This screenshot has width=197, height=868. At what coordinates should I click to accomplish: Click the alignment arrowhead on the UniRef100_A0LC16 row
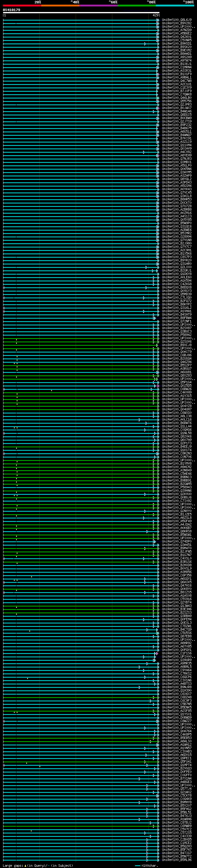pos(140,420)
